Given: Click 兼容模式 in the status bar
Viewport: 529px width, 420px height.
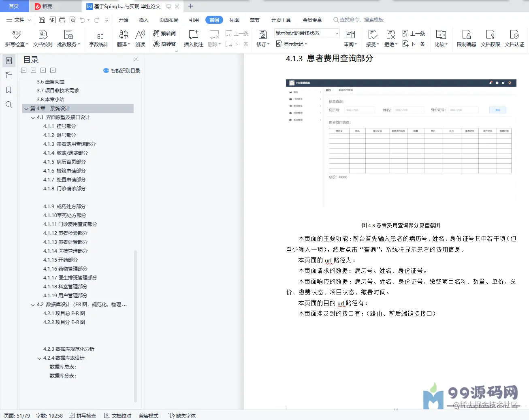Looking at the screenshot, I should click(148, 416).
